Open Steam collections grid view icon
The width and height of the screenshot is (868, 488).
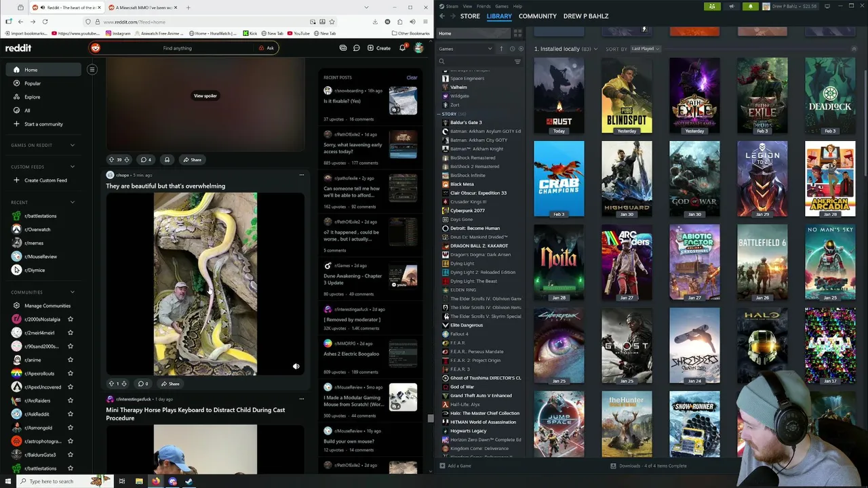point(517,33)
